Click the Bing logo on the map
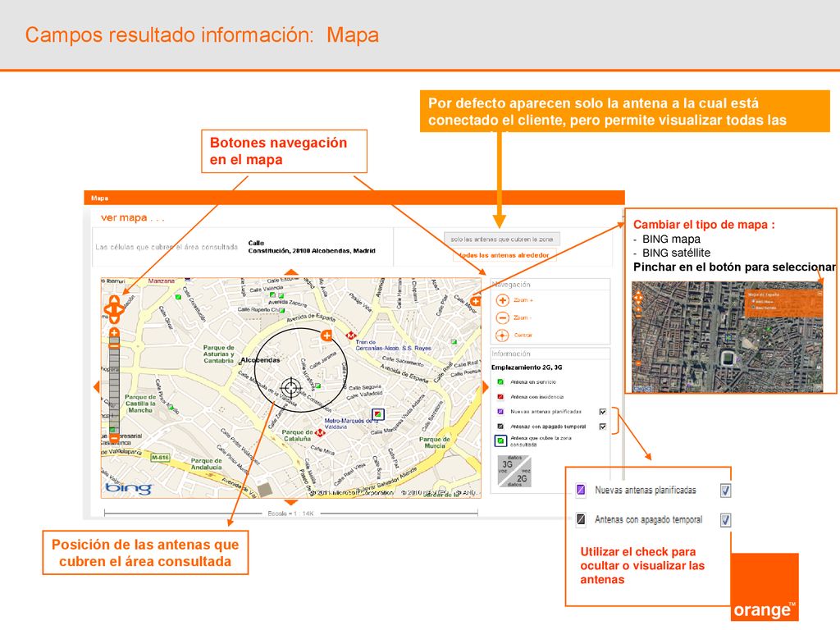 [x=128, y=487]
